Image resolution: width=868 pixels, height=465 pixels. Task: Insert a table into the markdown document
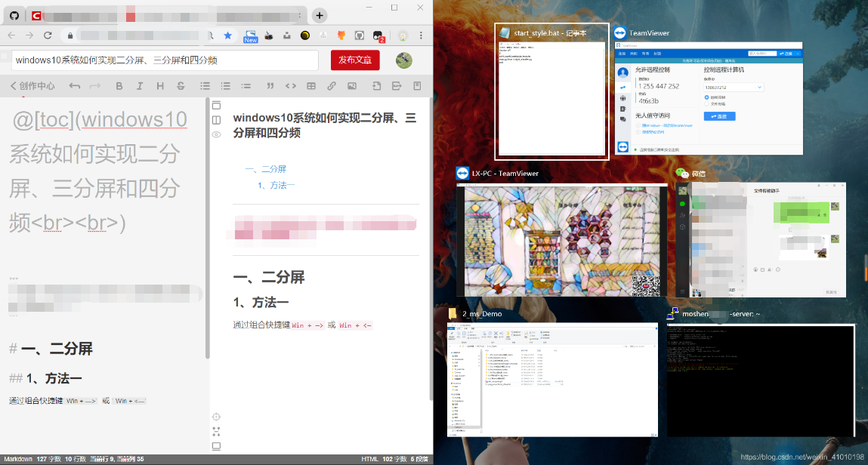pos(311,85)
